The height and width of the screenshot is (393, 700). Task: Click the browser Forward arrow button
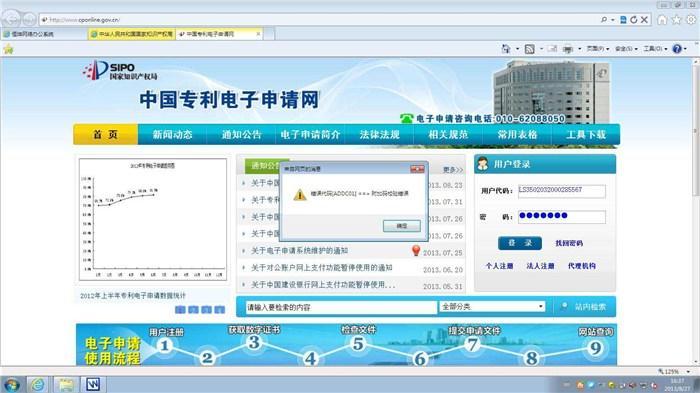tap(29, 20)
